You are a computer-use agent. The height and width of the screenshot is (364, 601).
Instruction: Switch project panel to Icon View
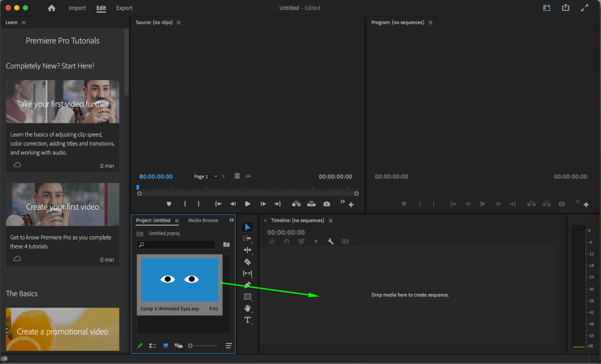coord(166,346)
